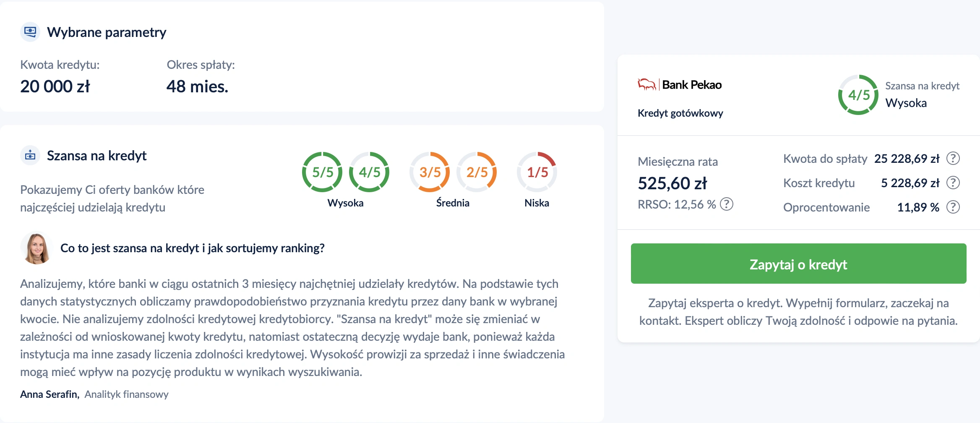Click the Bank Pekao bison logo
980x423 pixels.
click(646, 85)
